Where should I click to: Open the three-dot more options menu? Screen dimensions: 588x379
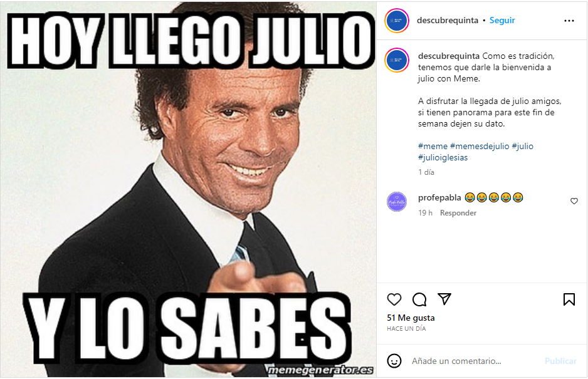click(x=569, y=21)
